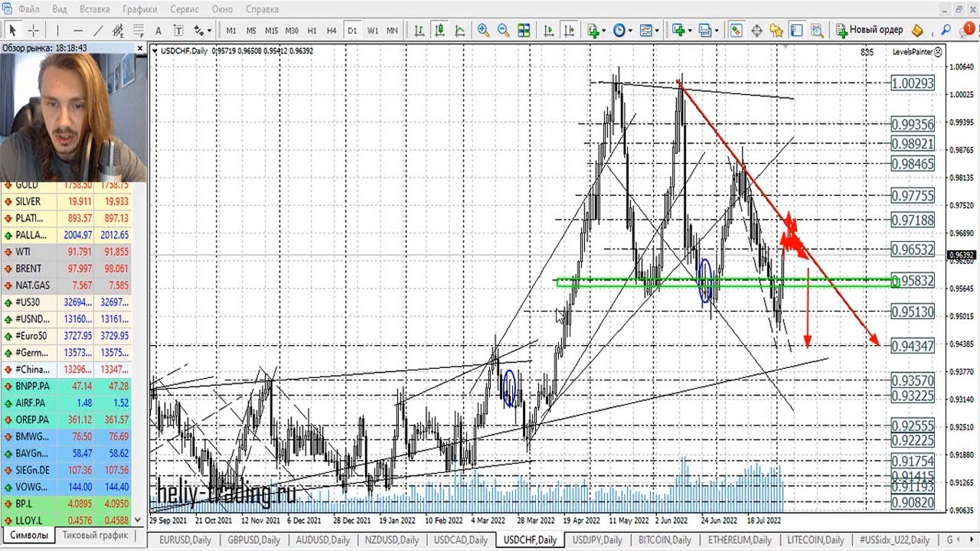Tile chart windows
The width and height of the screenshot is (980, 551).
coord(524,31)
